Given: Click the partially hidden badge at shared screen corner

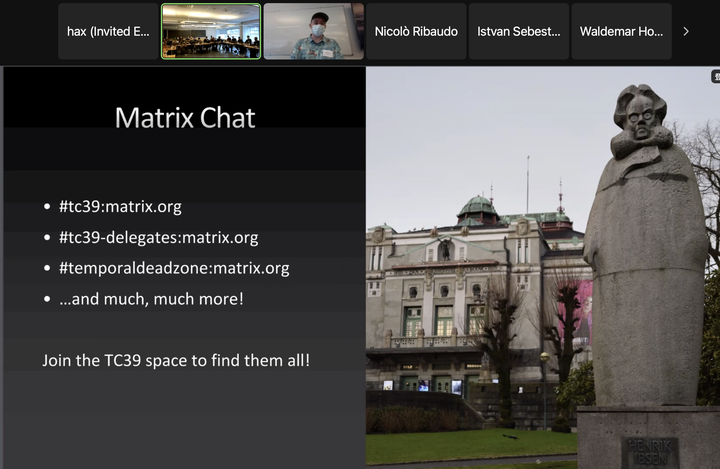Looking at the screenshot, I should 715,76.
